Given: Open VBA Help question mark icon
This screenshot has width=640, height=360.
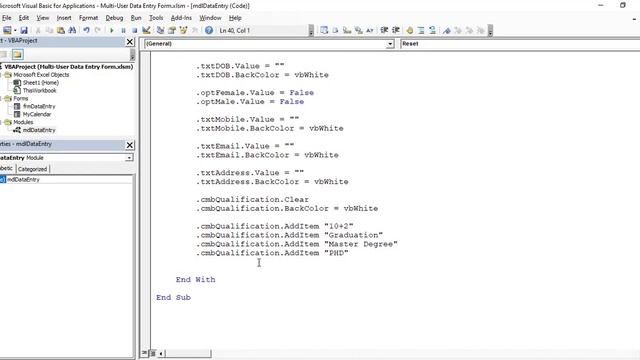Looking at the screenshot, I should [209, 30].
